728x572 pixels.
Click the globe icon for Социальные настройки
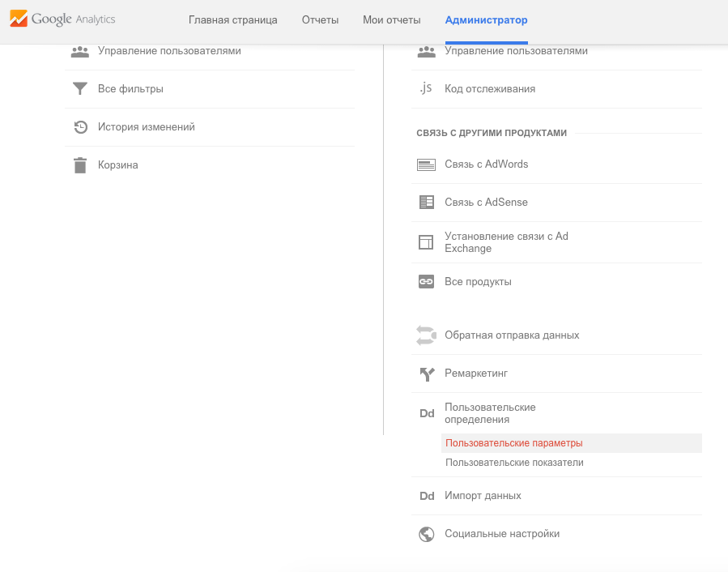[426, 534]
